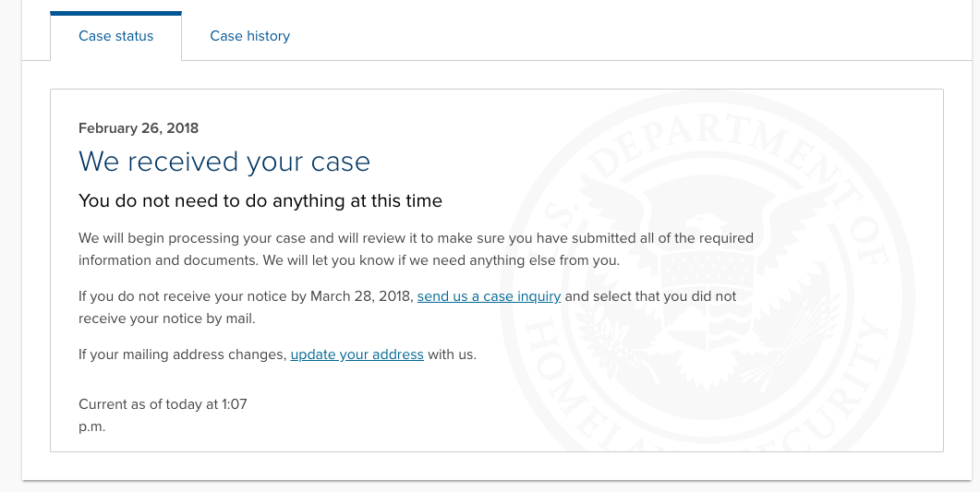
Task: Click the p.m. text under the timestamp
Action: [91, 427]
